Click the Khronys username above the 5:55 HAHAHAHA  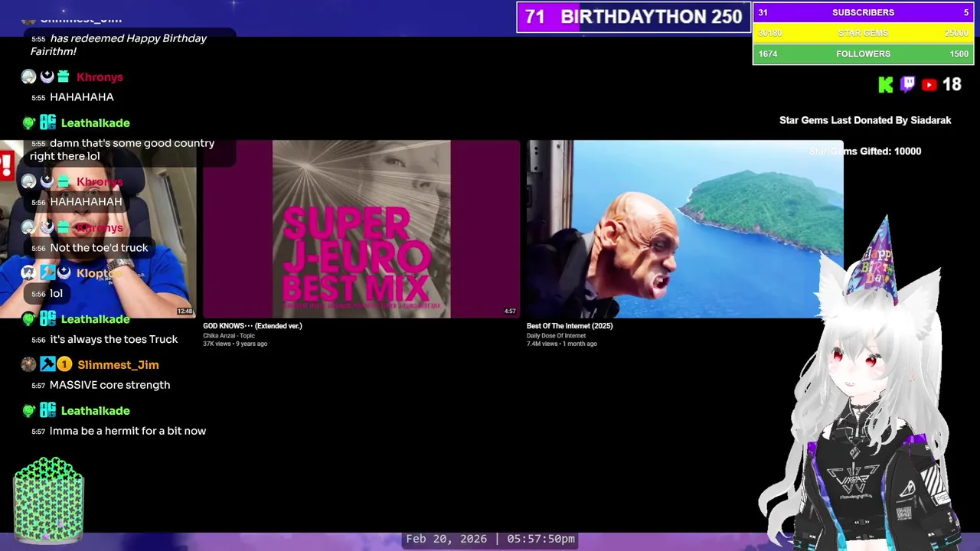pos(100,77)
